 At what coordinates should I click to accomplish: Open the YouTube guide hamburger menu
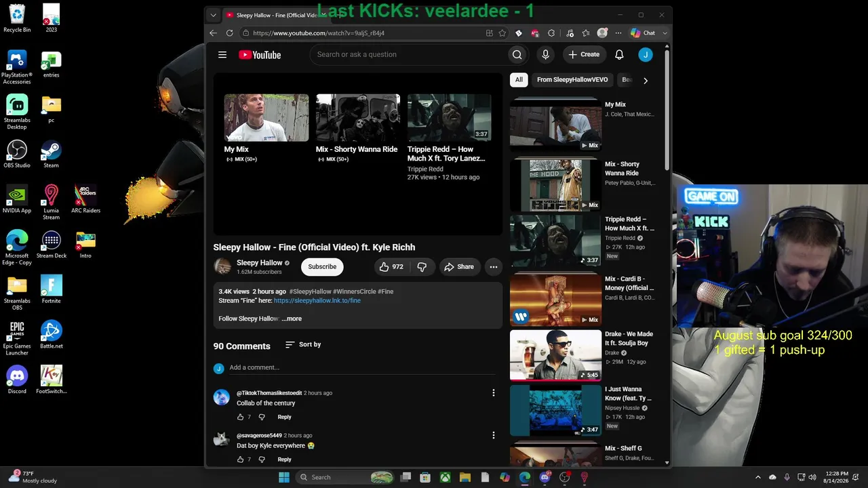(222, 55)
